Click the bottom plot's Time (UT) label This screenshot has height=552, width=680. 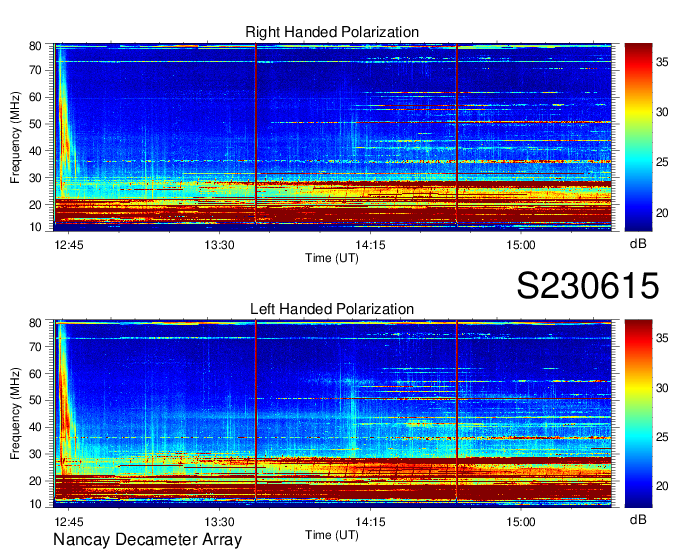332,535
